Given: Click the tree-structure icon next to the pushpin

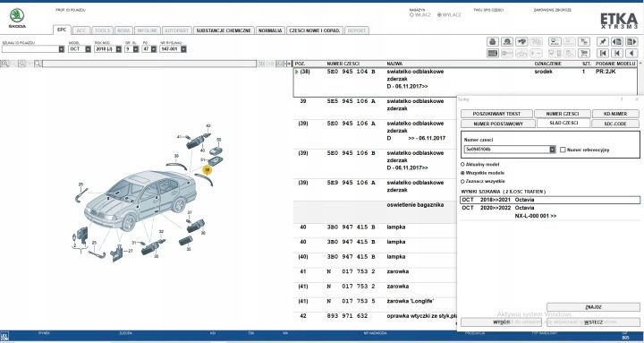Looking at the screenshot, I should pos(583,41).
